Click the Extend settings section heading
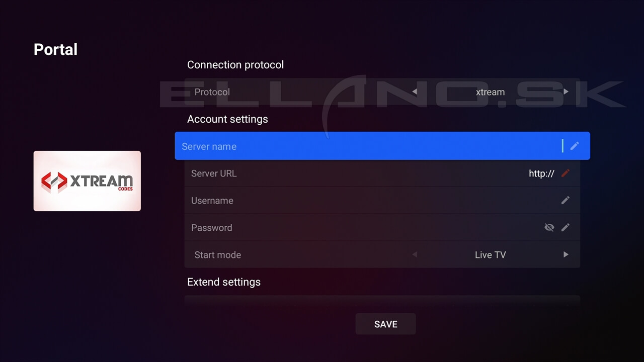Screen dimensions: 644x362 [x=224, y=282]
